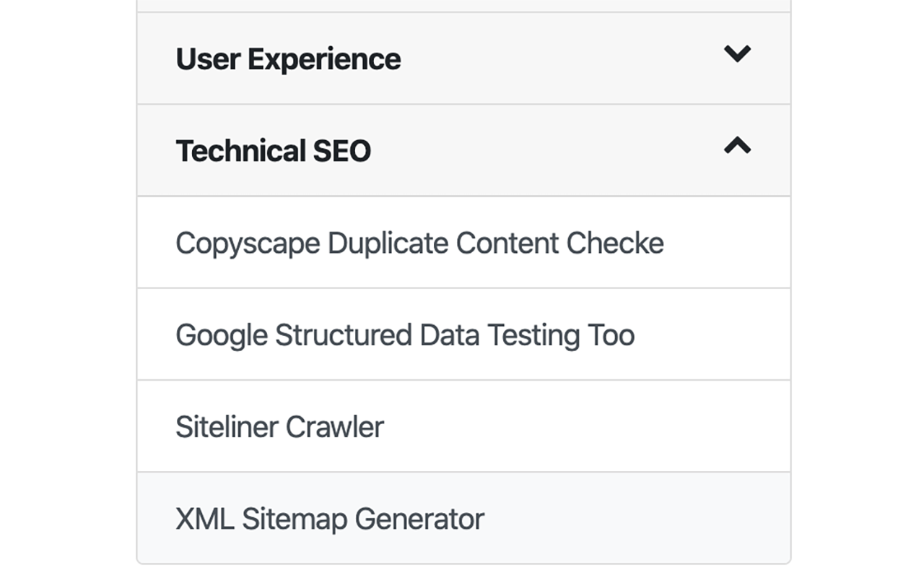Screen dimensions: 924x578
Task: Click the upward chevron beside Technical SEO
Action: click(x=736, y=146)
